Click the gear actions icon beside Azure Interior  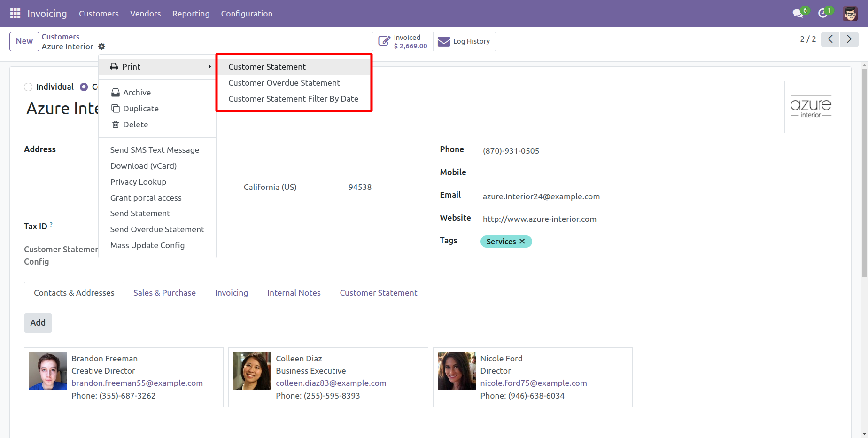(x=101, y=47)
